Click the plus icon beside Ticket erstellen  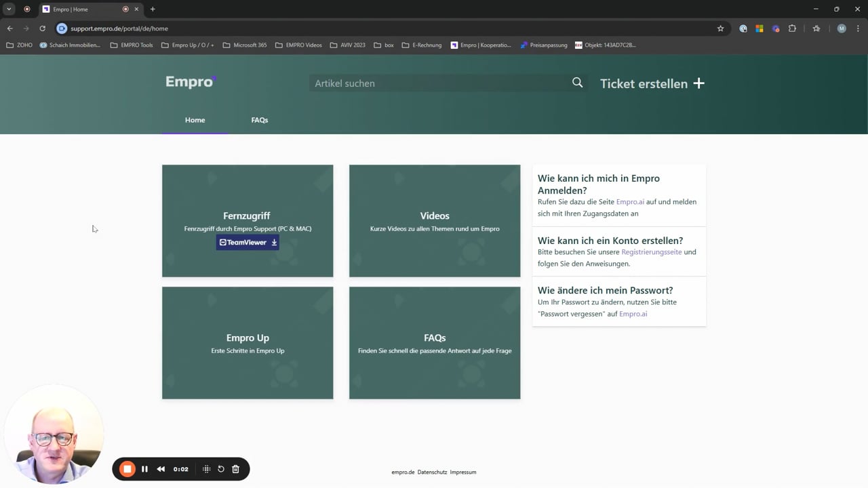click(698, 83)
